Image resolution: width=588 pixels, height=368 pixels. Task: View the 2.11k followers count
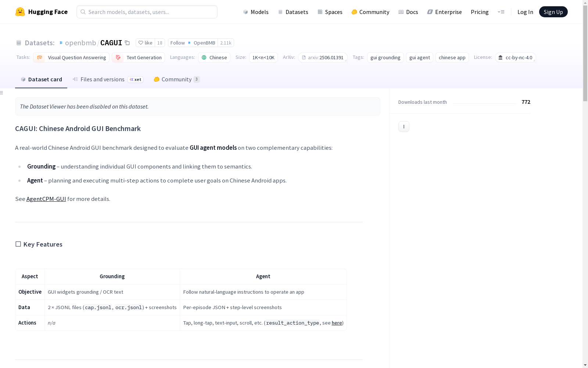point(226,43)
